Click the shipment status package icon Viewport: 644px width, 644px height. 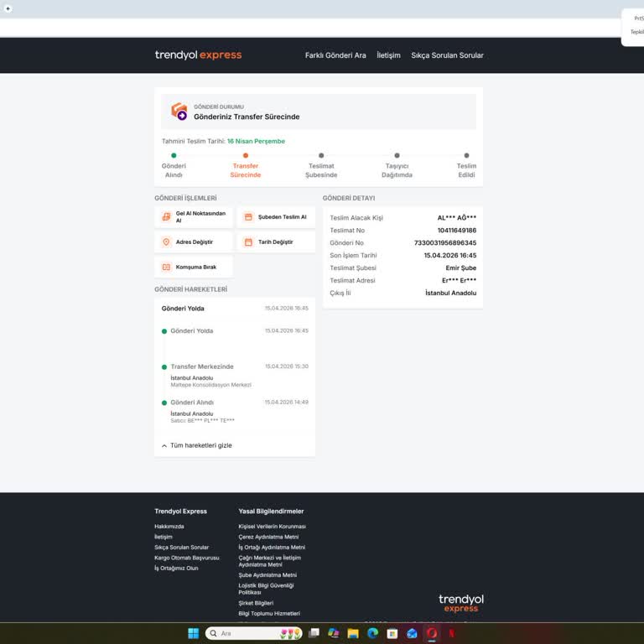click(x=179, y=112)
